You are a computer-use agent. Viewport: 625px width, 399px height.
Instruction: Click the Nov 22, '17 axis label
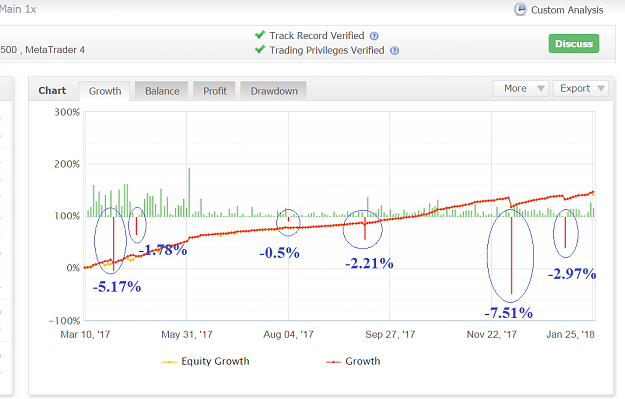point(491,334)
